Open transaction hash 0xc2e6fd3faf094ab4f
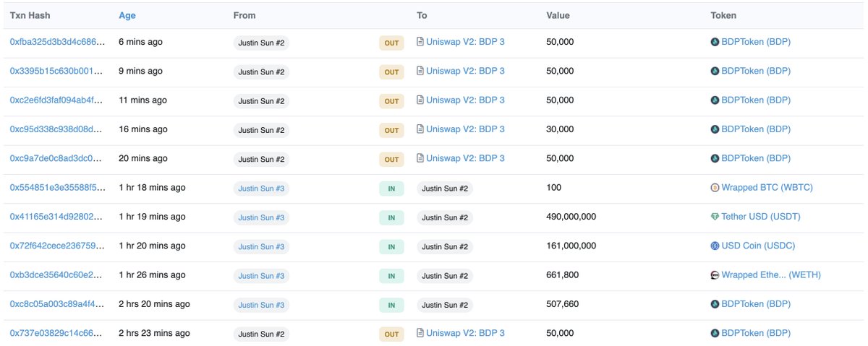The height and width of the screenshot is (346, 868). click(x=56, y=100)
